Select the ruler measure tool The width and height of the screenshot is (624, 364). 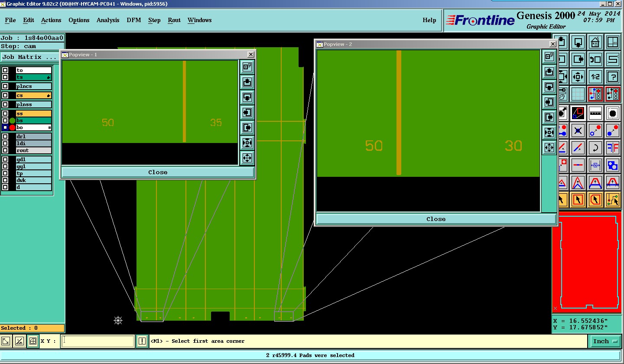[595, 113]
